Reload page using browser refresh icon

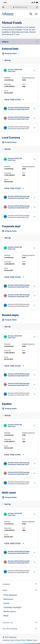click(x=37, y=7)
